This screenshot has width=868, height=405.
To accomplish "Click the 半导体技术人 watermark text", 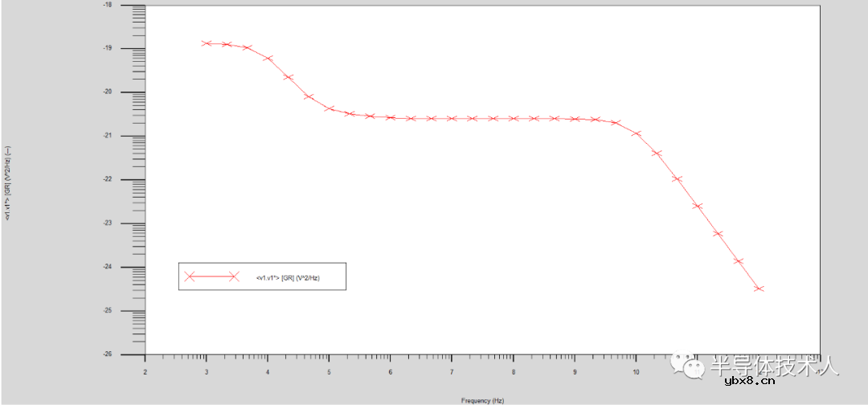I will tap(773, 366).
